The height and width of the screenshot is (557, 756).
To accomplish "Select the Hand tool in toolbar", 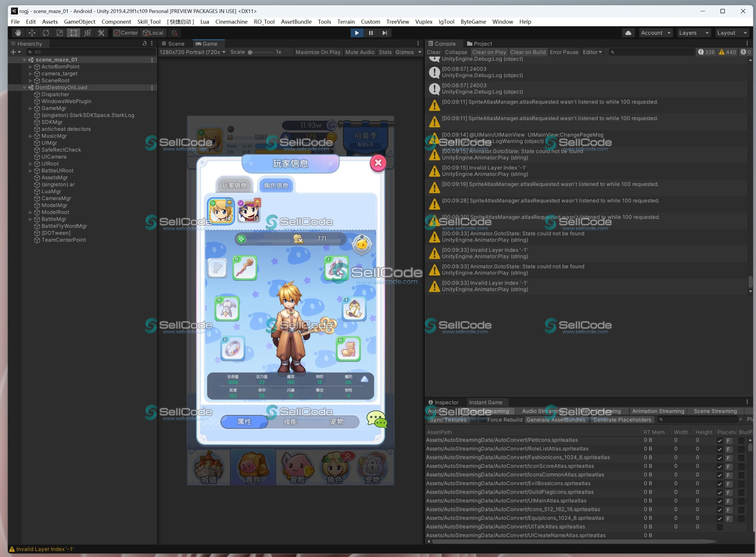I will tap(18, 33).
